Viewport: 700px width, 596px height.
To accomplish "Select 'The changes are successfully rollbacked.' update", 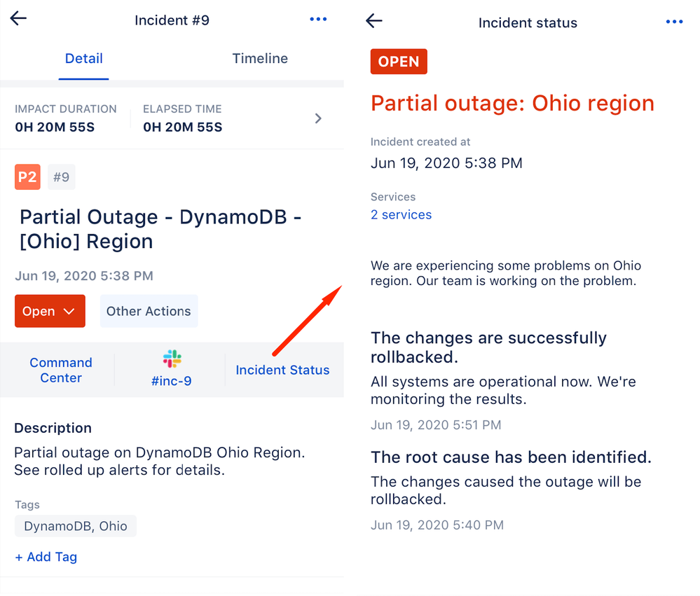I will (488, 347).
